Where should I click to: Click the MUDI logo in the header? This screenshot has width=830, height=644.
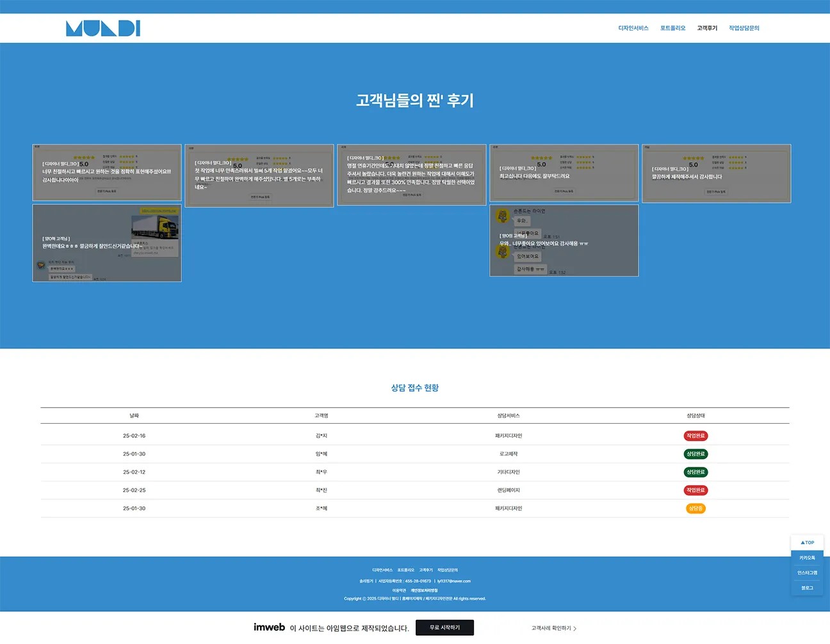click(x=102, y=28)
